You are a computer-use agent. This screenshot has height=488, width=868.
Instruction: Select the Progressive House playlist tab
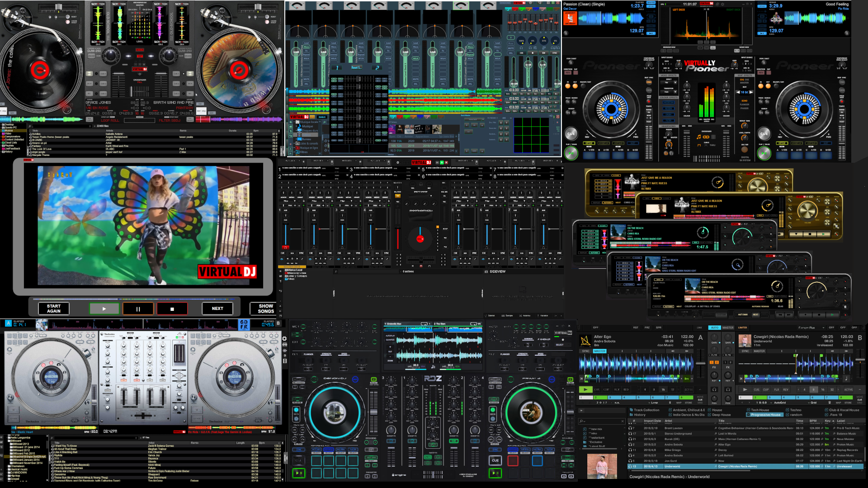click(x=765, y=415)
